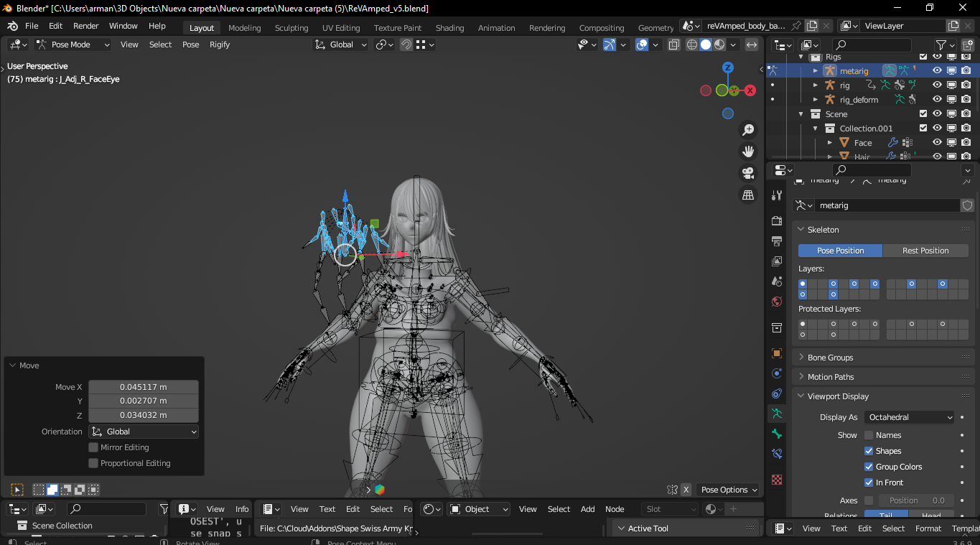
Task: Click the Z axis on navigation gizmo
Action: (728, 67)
